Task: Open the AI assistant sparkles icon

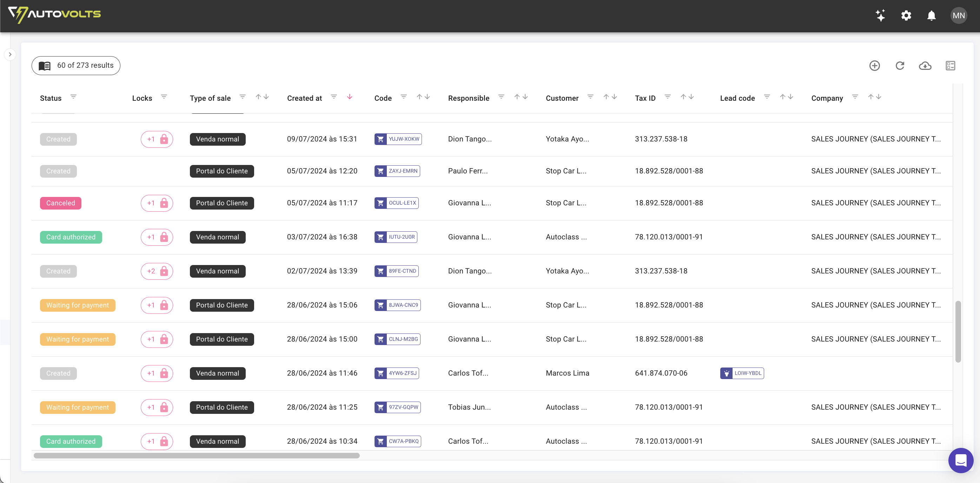Action: click(x=881, y=15)
